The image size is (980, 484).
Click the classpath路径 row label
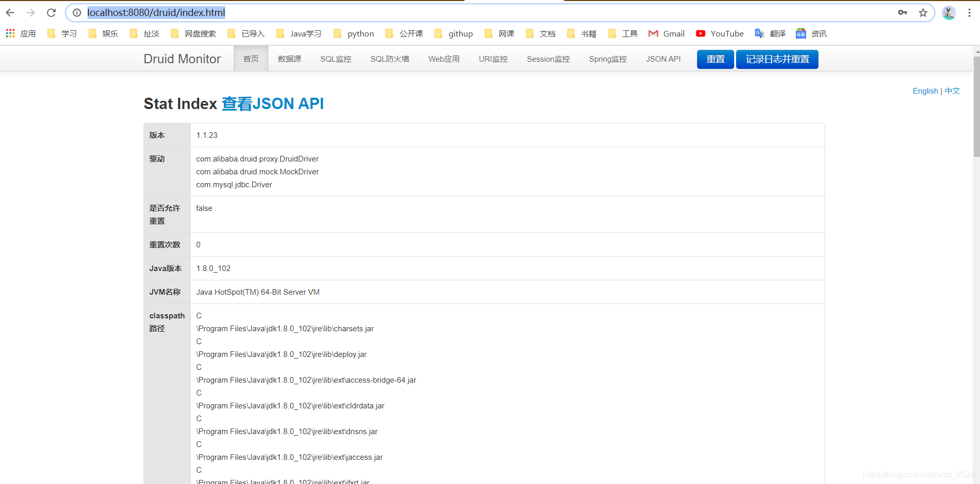[x=167, y=322]
